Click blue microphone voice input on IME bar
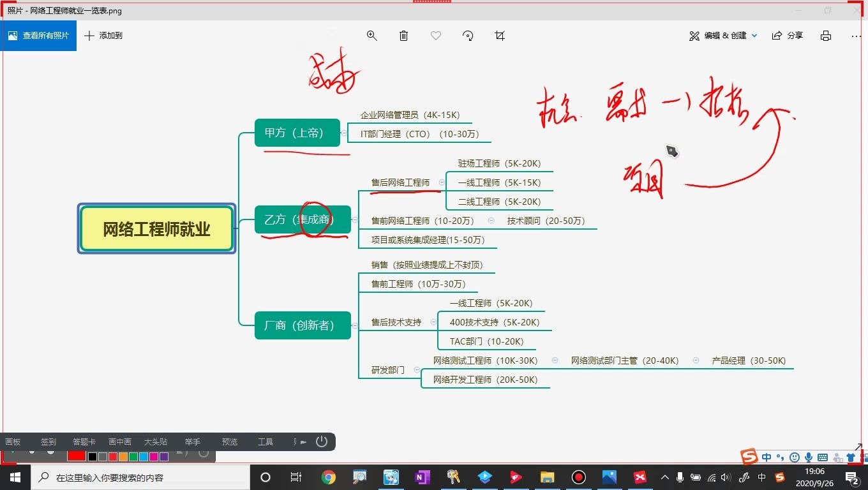 [x=809, y=457]
